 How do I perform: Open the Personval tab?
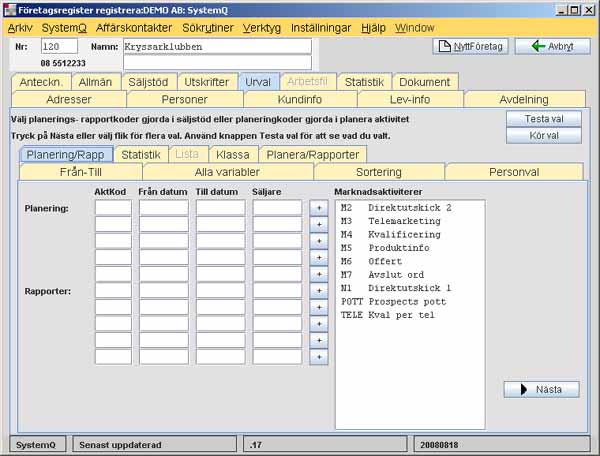pyautogui.click(x=514, y=172)
